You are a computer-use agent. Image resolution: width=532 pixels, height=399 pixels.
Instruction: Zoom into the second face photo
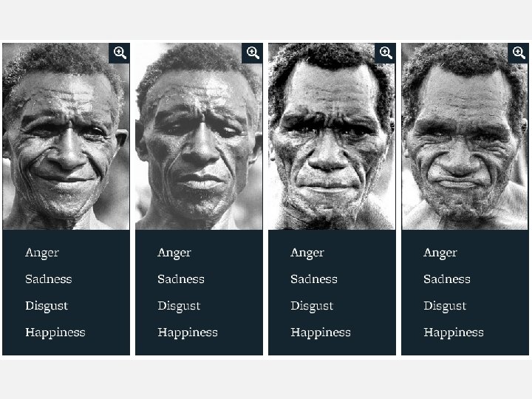click(x=252, y=53)
